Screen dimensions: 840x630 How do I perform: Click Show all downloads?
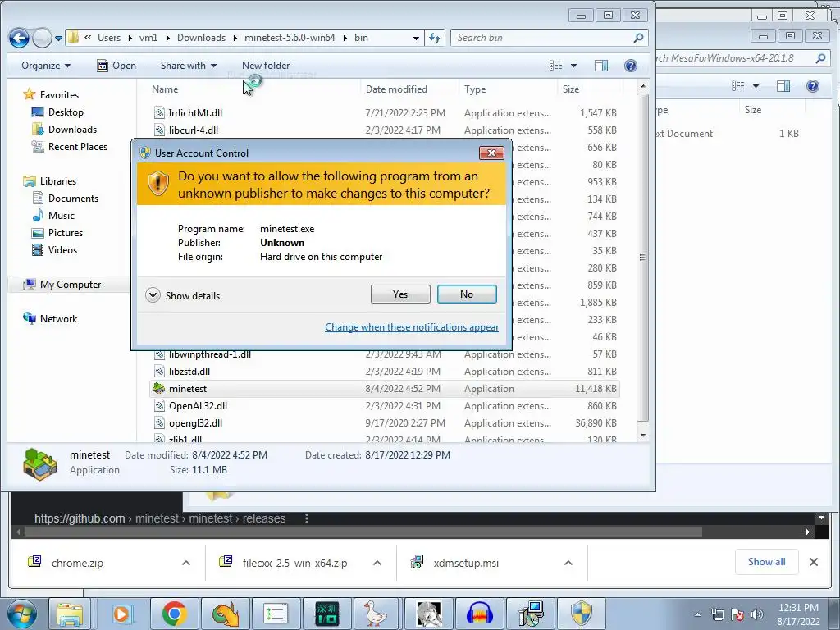click(767, 562)
